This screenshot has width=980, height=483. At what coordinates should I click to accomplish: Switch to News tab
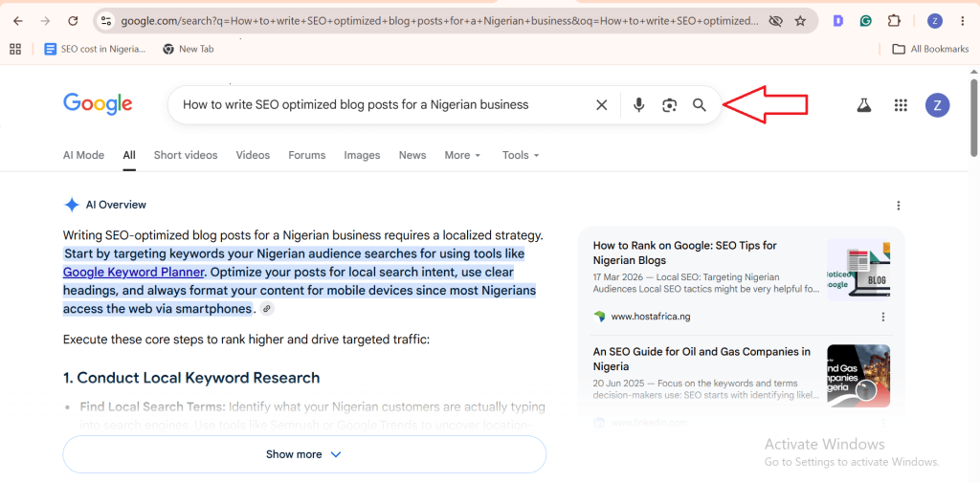(x=412, y=155)
